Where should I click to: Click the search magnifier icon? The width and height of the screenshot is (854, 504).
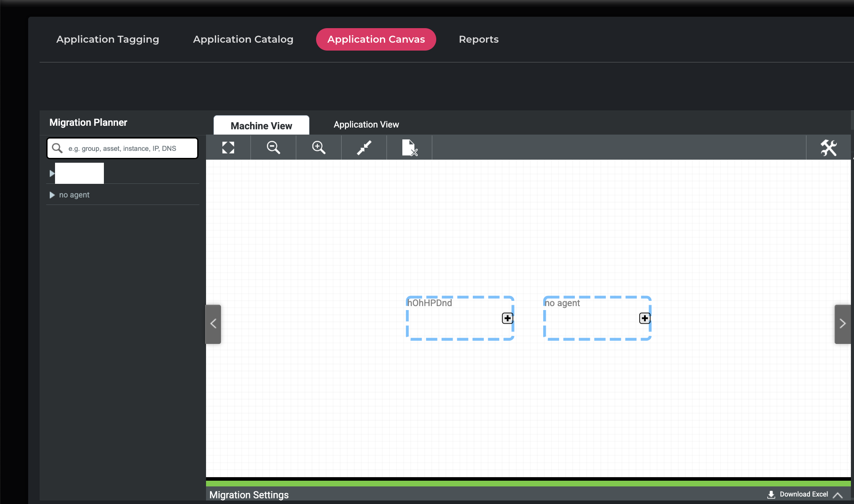click(x=57, y=148)
